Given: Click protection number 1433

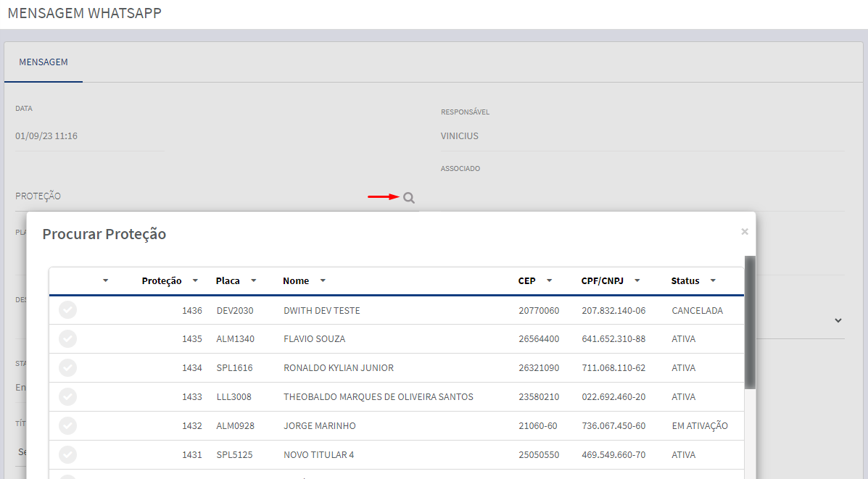Looking at the screenshot, I should point(191,396).
